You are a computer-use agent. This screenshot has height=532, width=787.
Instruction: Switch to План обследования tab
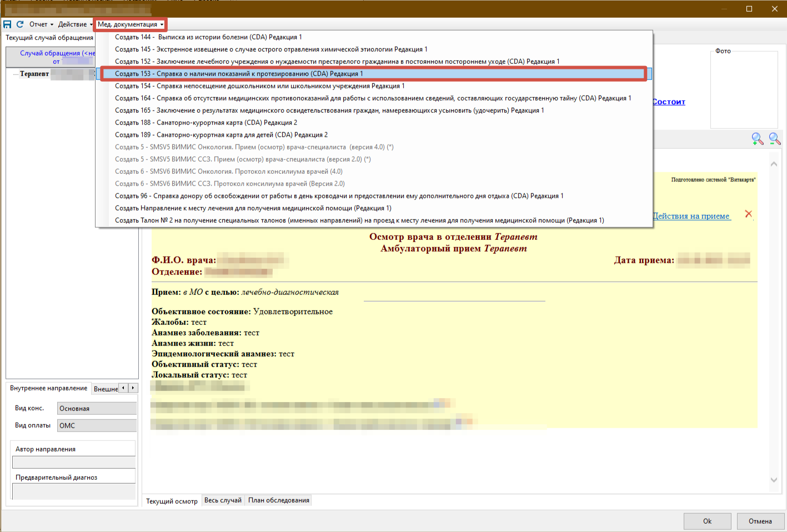tap(279, 500)
